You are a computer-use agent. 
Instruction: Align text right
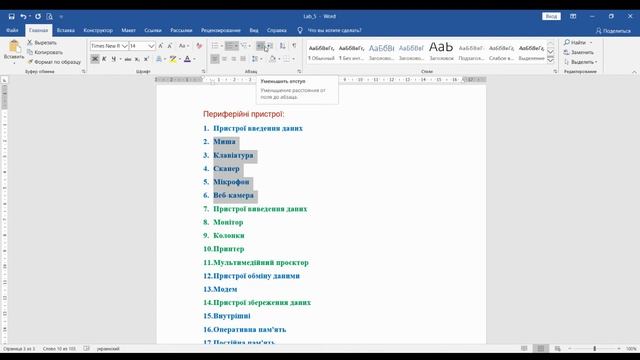tap(233, 59)
